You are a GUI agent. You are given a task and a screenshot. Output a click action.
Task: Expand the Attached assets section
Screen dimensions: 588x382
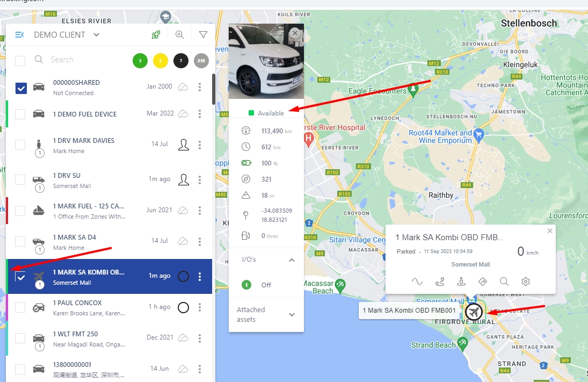[292, 314]
